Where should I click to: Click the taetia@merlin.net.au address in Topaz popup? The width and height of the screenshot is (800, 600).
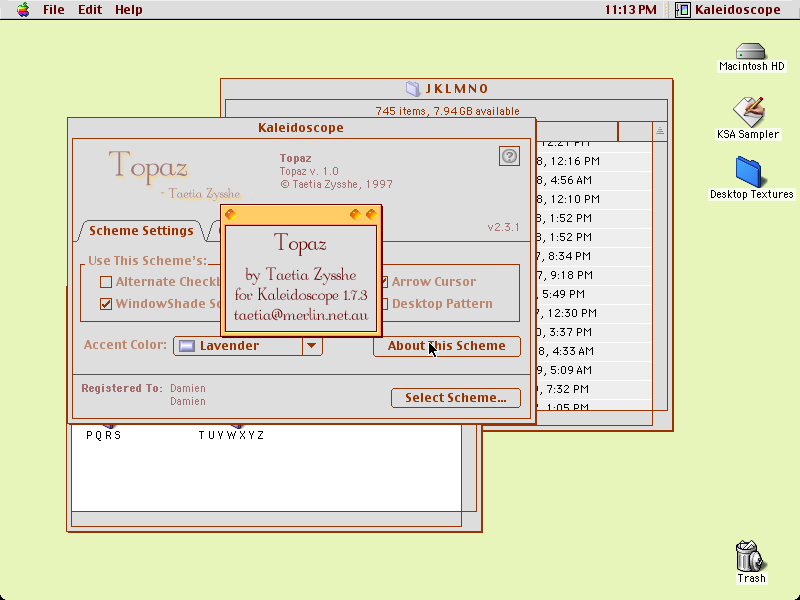[301, 315]
